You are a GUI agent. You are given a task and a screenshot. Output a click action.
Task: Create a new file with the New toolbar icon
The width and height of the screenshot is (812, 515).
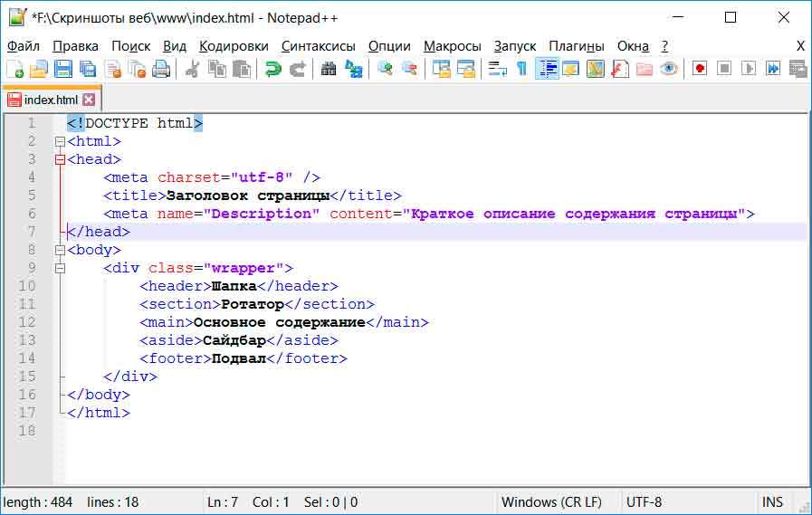[15, 69]
